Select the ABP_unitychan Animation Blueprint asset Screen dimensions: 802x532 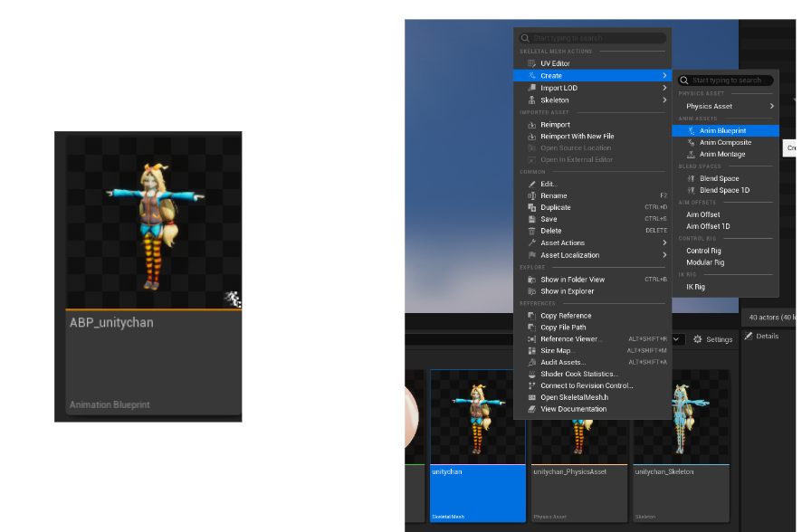[154, 276]
